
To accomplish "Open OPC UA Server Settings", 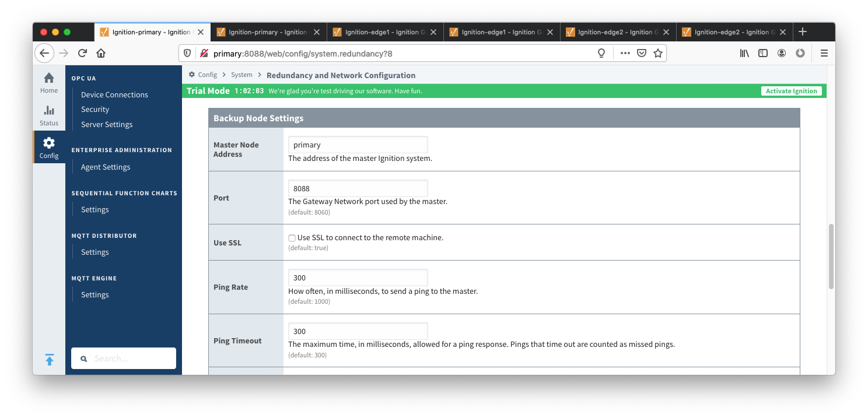I will tap(107, 125).
